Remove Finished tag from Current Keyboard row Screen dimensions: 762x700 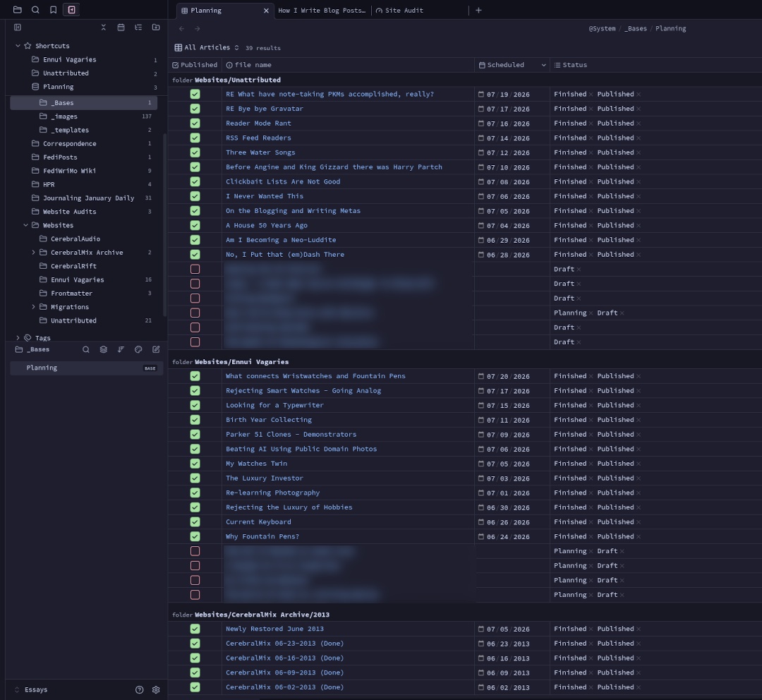591,522
